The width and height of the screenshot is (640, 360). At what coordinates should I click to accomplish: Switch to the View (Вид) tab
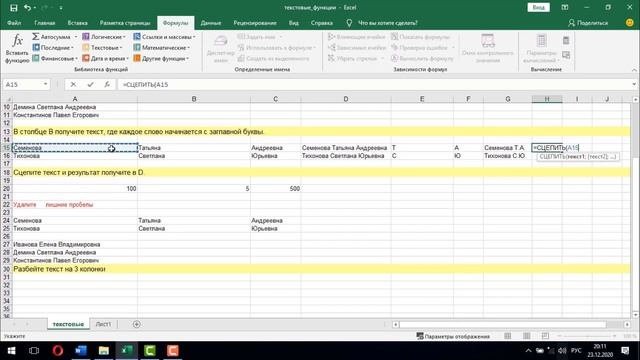pos(293,23)
